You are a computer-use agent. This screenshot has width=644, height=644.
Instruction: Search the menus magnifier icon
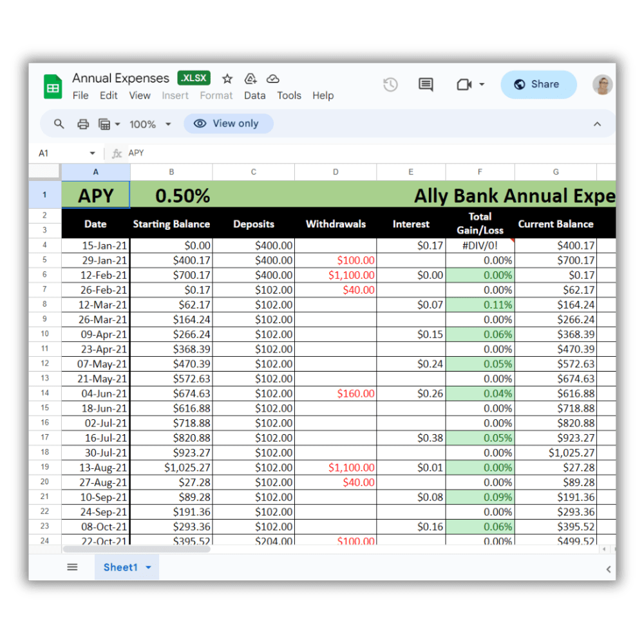pos(59,124)
